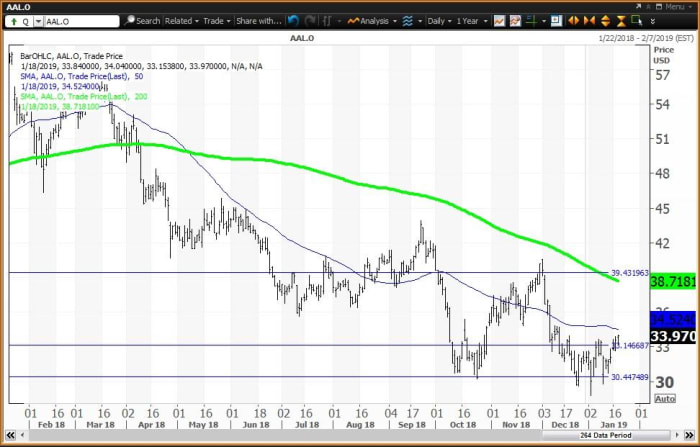The width and height of the screenshot is (700, 447).
Task: Click the Search button
Action: [142, 20]
